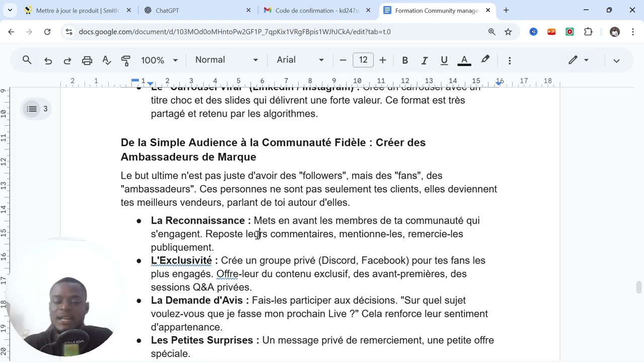Open the extensions puzzle menu
Image resolution: width=644 pixels, height=362 pixels.
588,32
